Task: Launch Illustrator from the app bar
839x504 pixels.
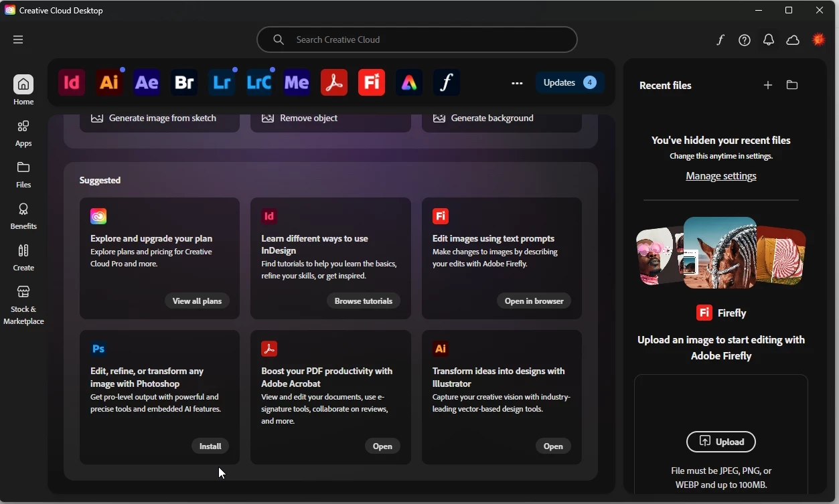Action: click(x=109, y=82)
